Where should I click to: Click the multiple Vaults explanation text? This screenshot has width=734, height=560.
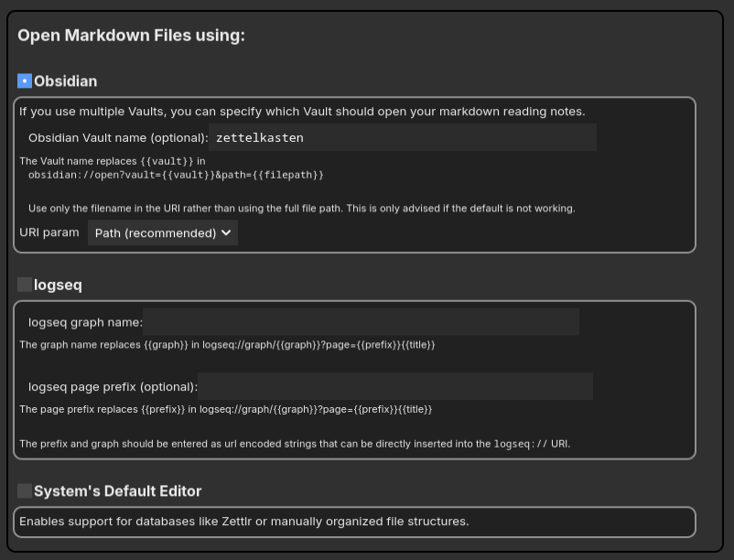pos(302,112)
